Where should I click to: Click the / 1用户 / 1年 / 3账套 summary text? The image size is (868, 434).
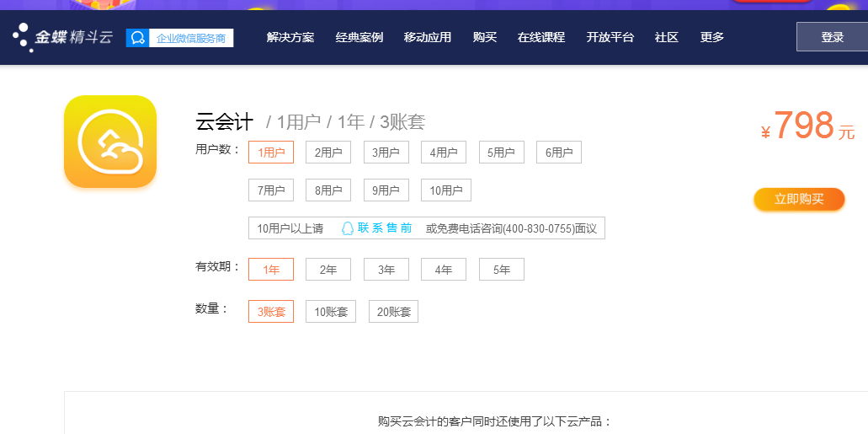pos(345,122)
